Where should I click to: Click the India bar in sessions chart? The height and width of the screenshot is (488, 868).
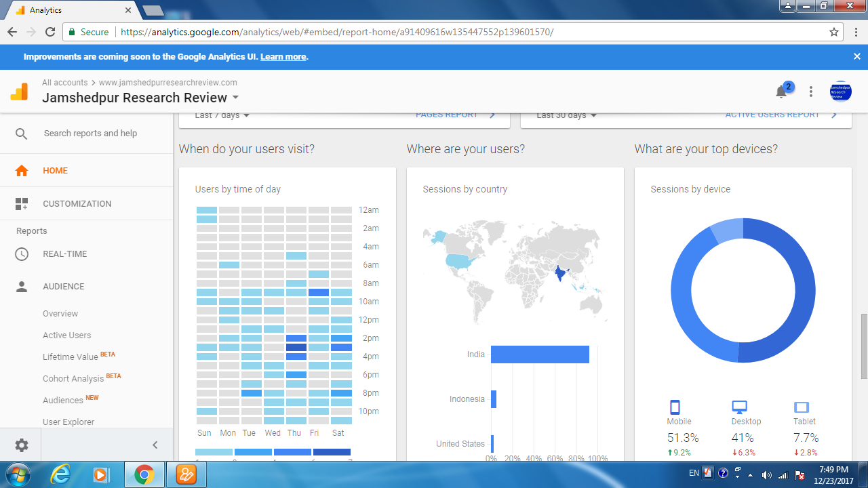pyautogui.click(x=540, y=354)
